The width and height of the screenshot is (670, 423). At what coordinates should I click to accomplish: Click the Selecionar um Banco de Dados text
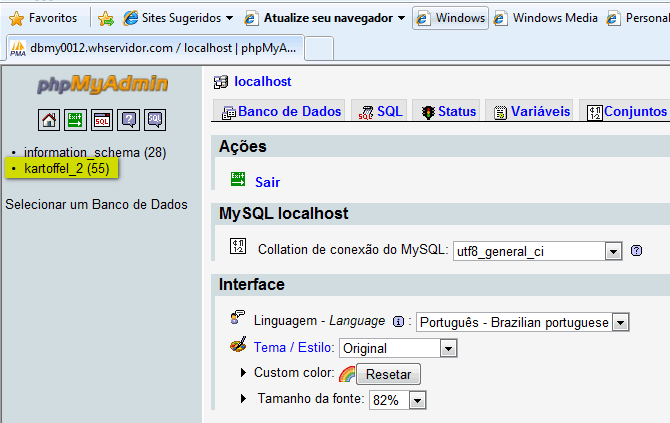pyautogui.click(x=96, y=205)
